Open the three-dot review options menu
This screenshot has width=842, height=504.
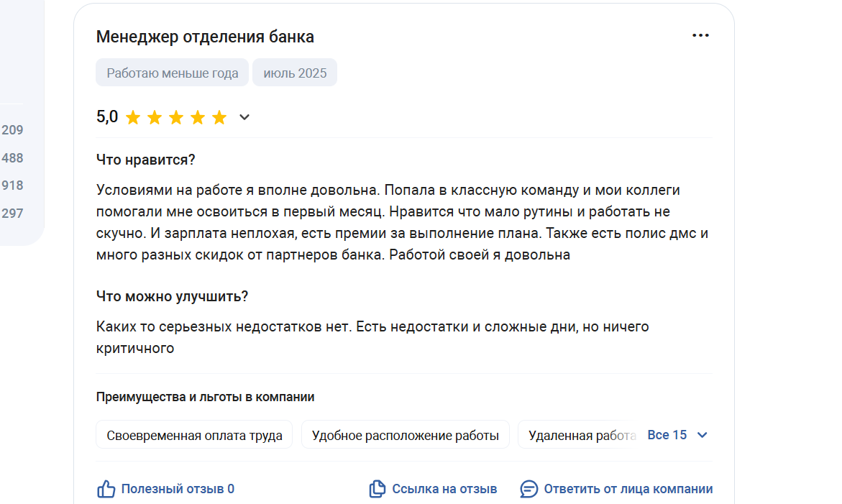[x=700, y=35]
